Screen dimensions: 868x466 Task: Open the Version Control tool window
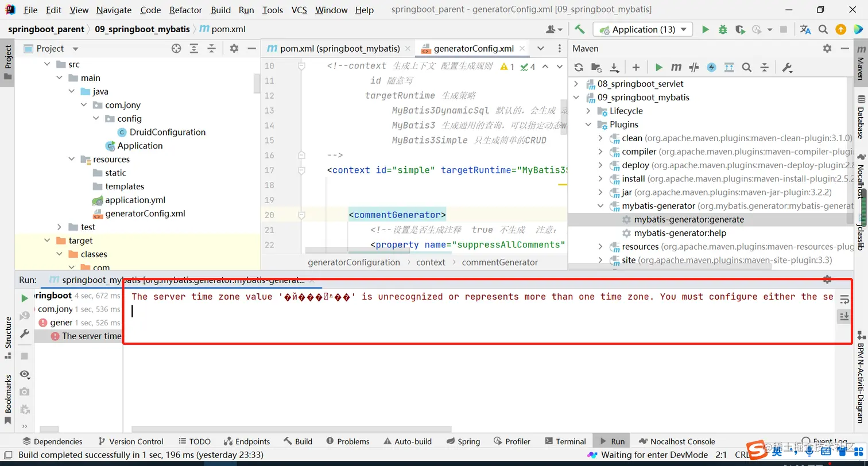pyautogui.click(x=130, y=441)
